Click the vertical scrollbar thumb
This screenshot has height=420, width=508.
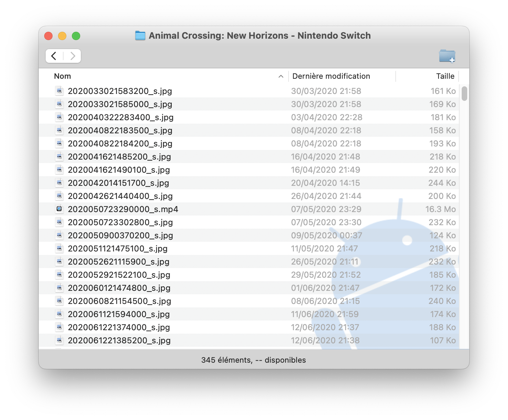[464, 93]
